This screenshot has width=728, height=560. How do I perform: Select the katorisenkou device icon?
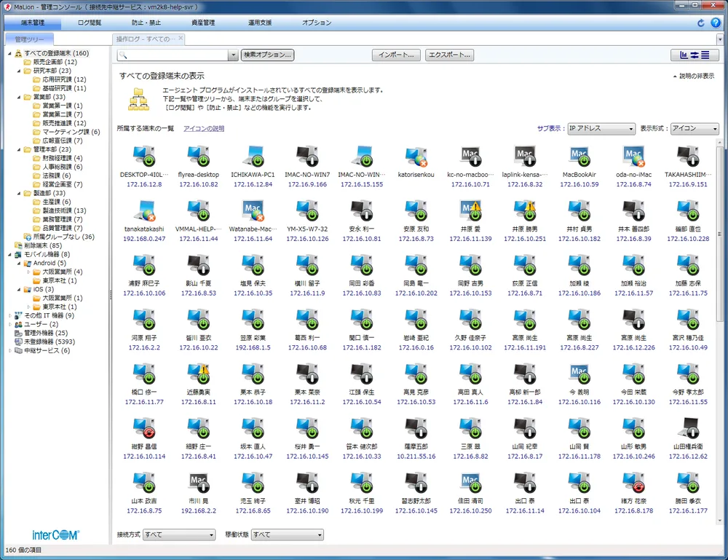click(416, 157)
